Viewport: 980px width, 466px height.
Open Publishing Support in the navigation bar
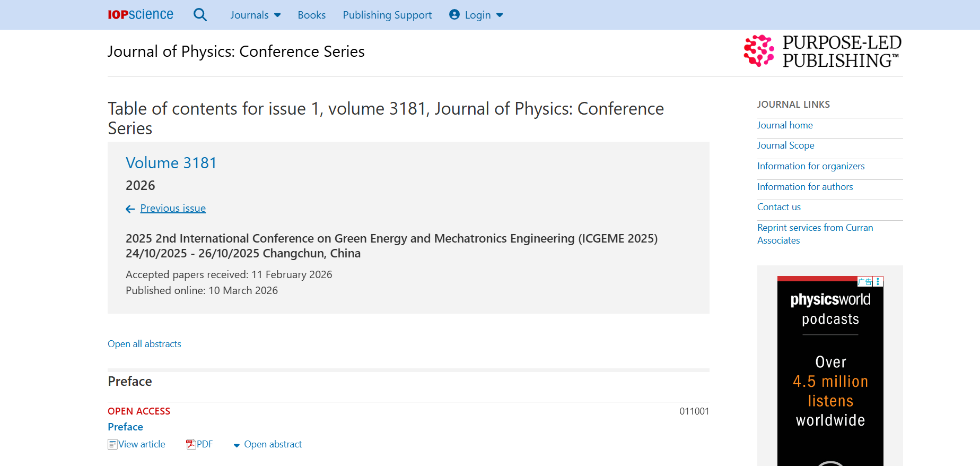(387, 15)
